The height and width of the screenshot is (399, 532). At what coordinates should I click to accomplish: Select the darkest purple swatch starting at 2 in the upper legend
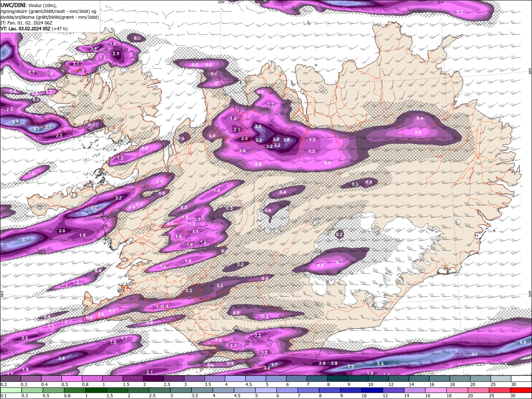click(153, 379)
